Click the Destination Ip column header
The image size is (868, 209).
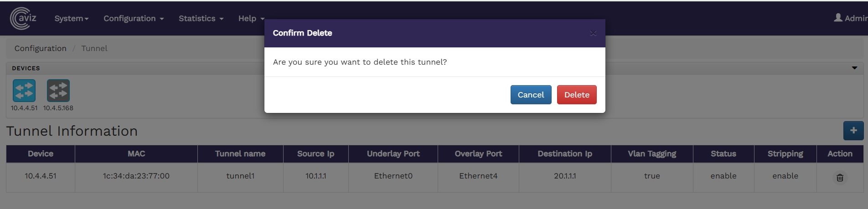(565, 154)
